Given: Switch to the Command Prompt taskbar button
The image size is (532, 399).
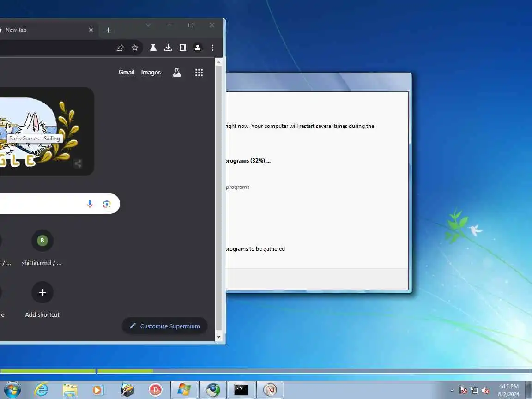Looking at the screenshot, I should tap(241, 390).
